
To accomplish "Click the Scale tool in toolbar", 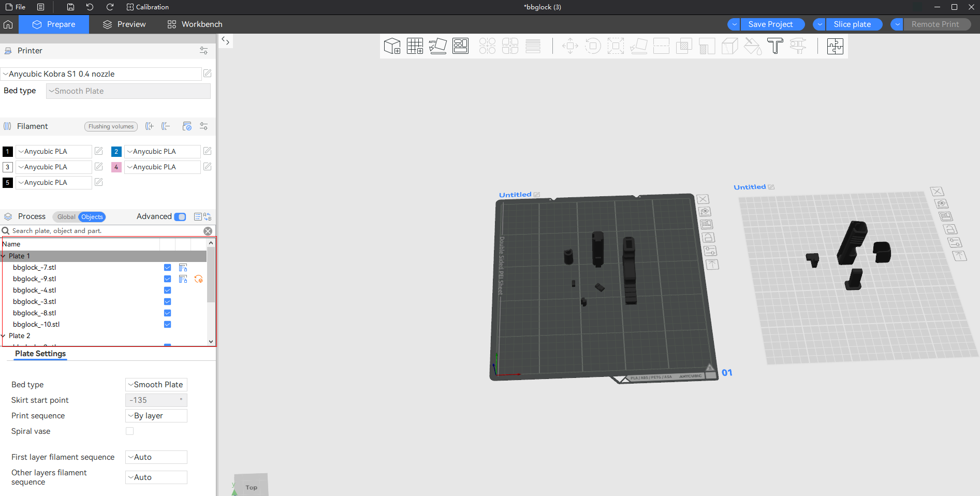I will click(x=616, y=46).
